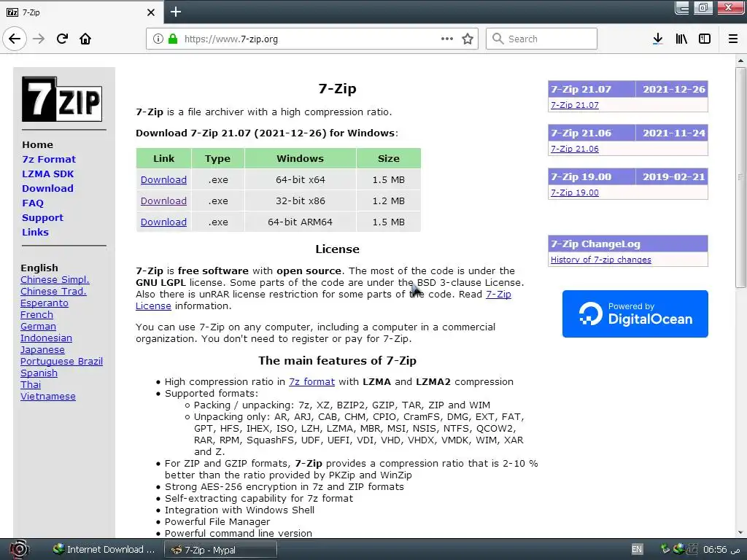This screenshot has height=560, width=747.
Task: Open the downloads arrow panel
Action: tap(657, 39)
